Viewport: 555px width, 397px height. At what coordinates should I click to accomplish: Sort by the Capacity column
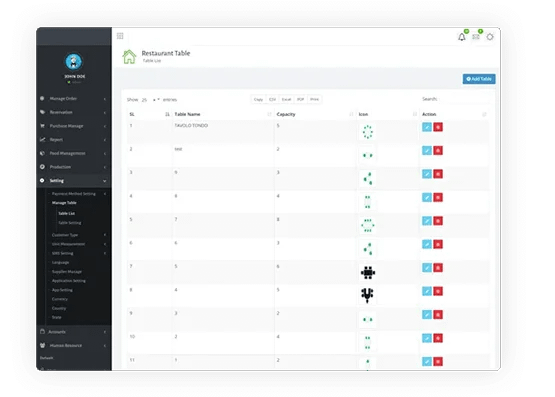315,114
